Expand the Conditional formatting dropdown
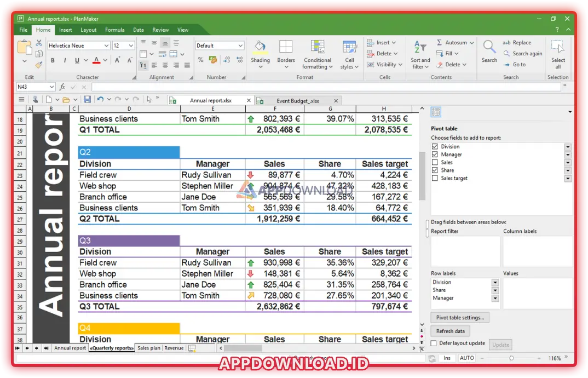588x378 pixels. (x=318, y=55)
